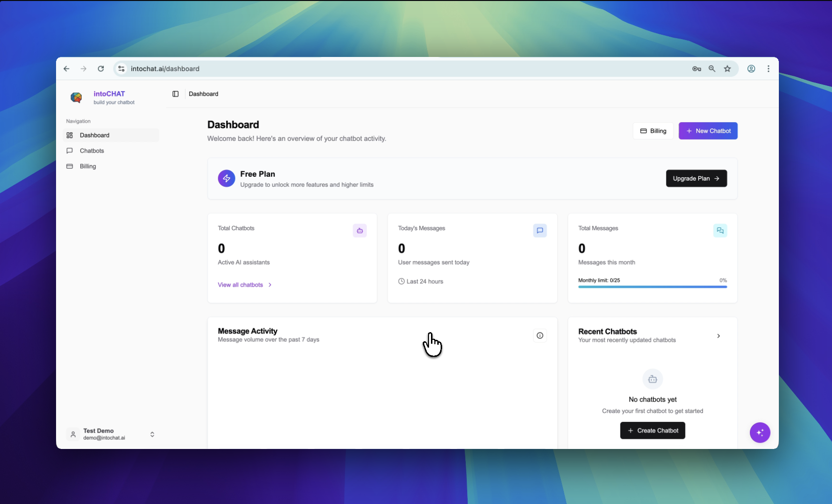832x504 pixels.
Task: Open the browser three-dot menu
Action: (x=768, y=69)
